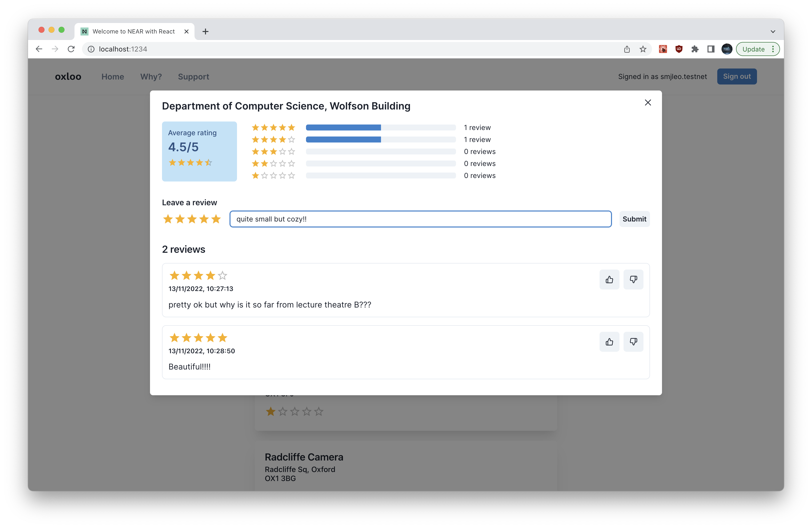Viewport: 812px width, 528px height.
Task: Set rating to five stars in Leave a review
Action: pos(216,219)
